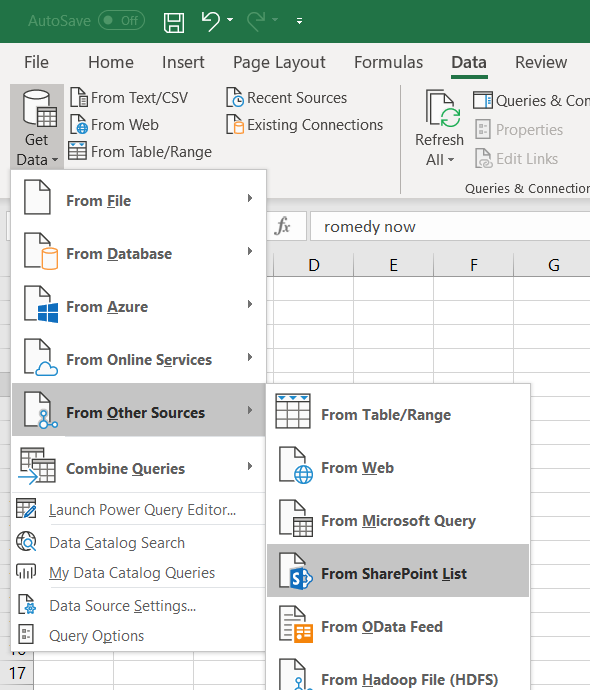
Task: Switch to the Page Layout tab
Action: click(279, 62)
